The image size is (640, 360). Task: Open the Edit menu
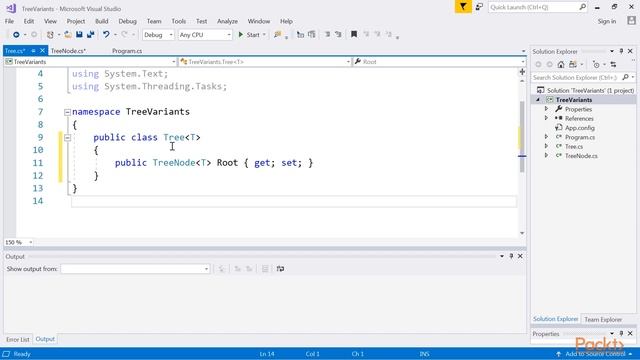click(x=29, y=21)
